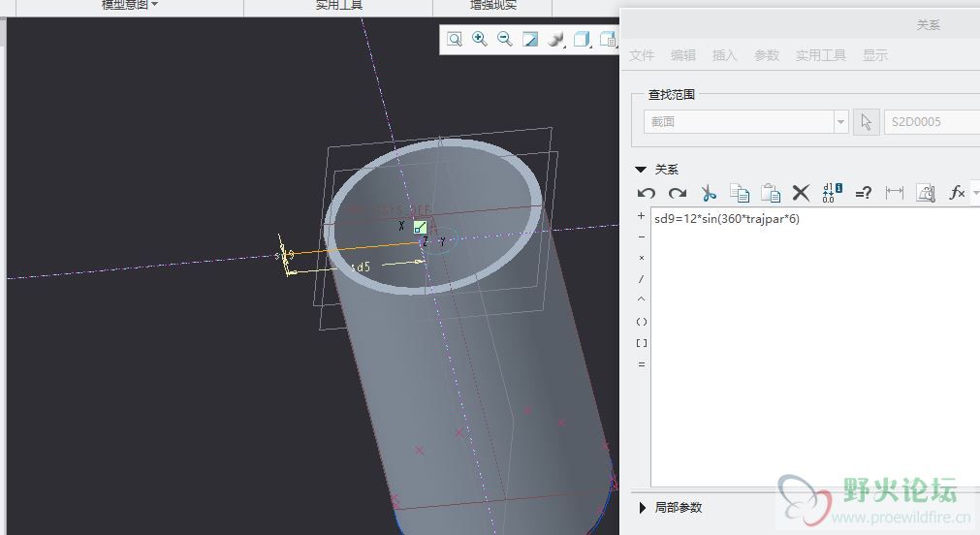This screenshot has height=535, width=980.
Task: Paste text into the relations editor
Action: pyautogui.click(x=771, y=193)
